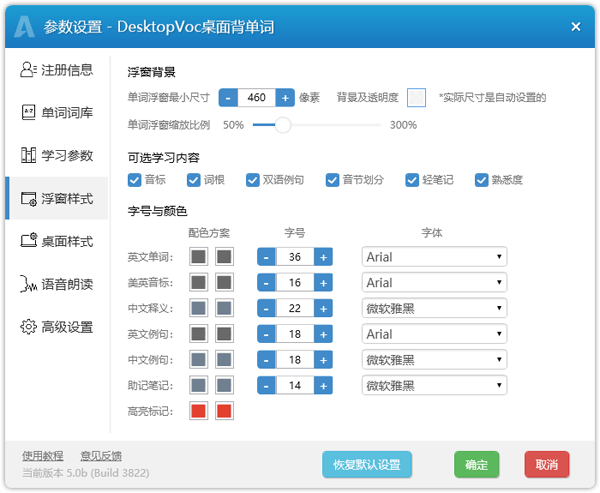Click the 浮窗样式 window icon in the sidebar

coord(28,199)
